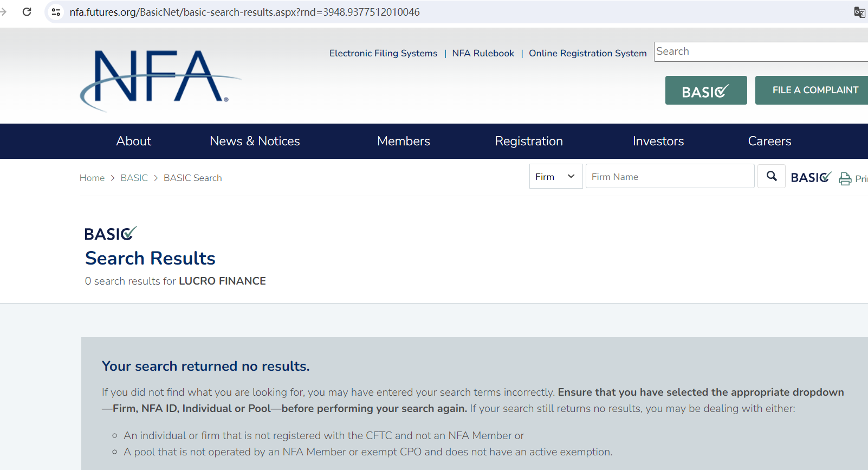
Task: Reload the page with the refresh icon
Action: (27, 12)
